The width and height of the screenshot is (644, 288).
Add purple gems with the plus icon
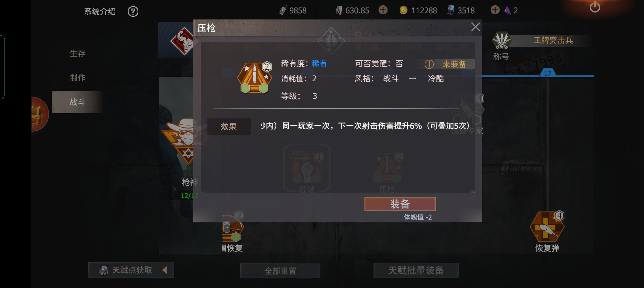click(495, 10)
